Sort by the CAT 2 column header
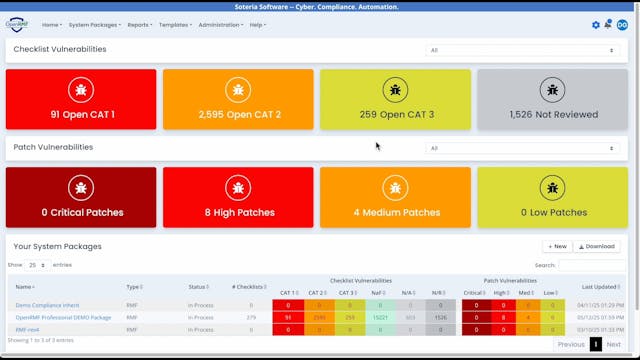Screen dimensions: 640x360 click(318, 293)
